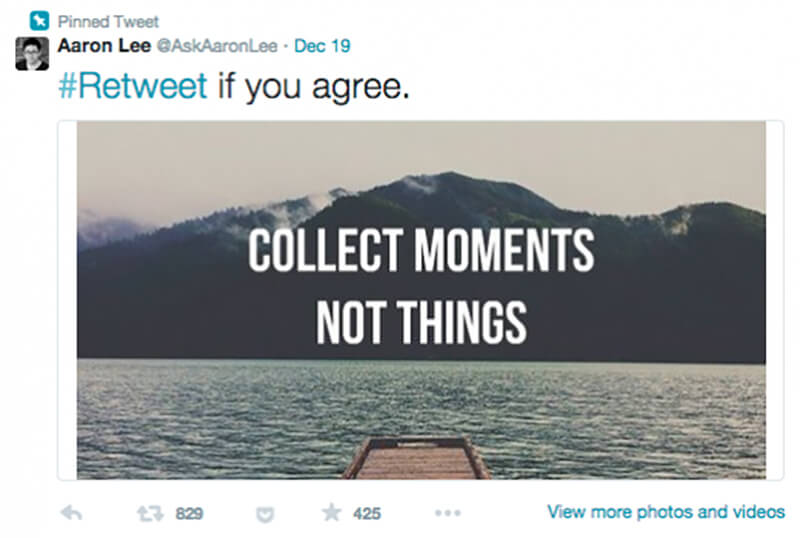This screenshot has height=538, width=800.
Task: Open the Dec 19 timestamp link
Action: pos(322,46)
